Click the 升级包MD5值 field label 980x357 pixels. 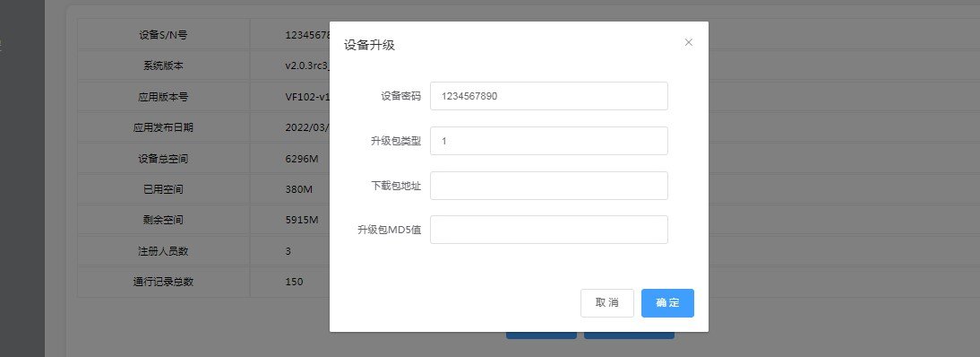[389, 231]
